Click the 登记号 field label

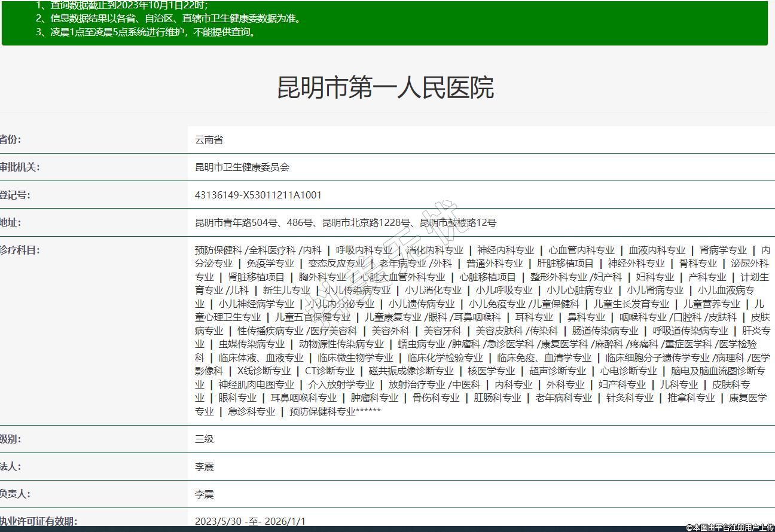pyautogui.click(x=14, y=195)
